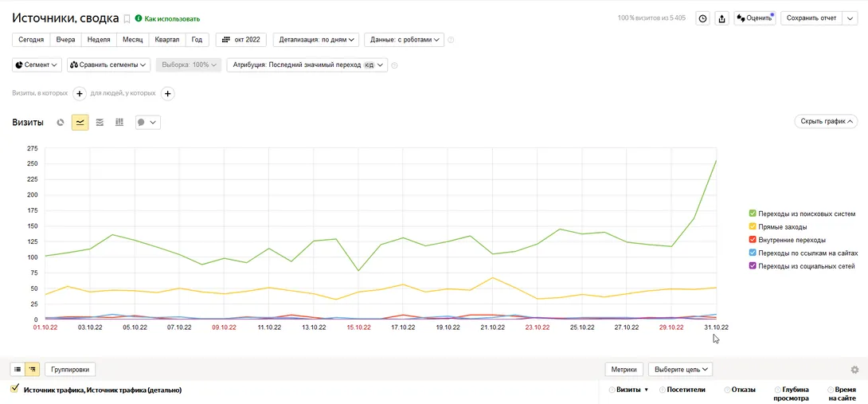868x404 pixels.
Task: Open table settings gear icon
Action: 854,370
